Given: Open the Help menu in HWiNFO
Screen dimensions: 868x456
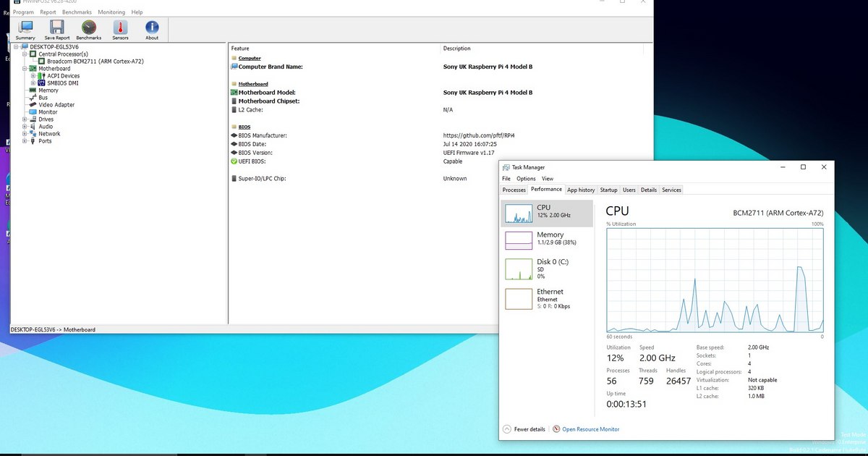Looking at the screenshot, I should click(137, 12).
